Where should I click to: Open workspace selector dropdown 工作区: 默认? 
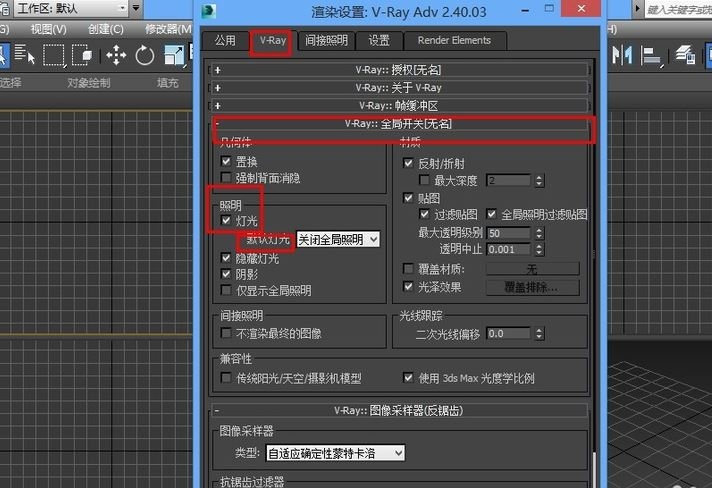point(71,8)
